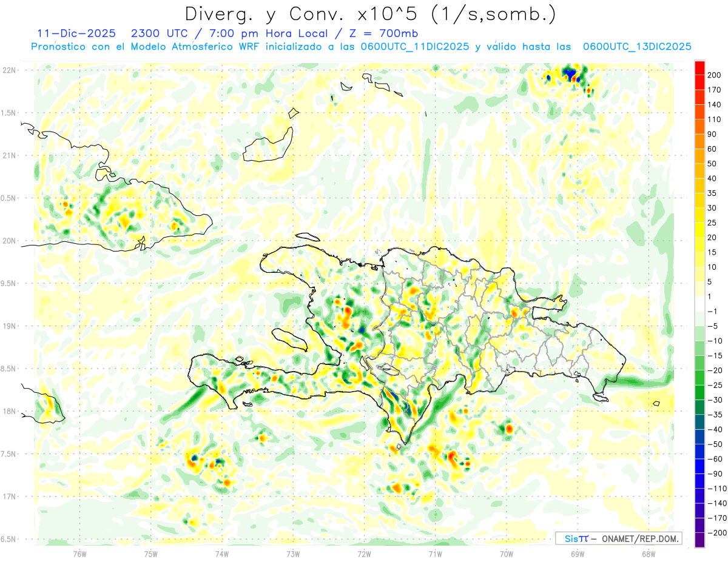Click the colorbar label "200" at top

pos(715,75)
